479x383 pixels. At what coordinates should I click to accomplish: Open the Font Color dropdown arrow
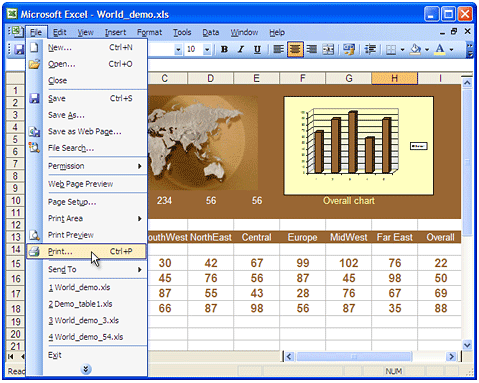pos(451,50)
